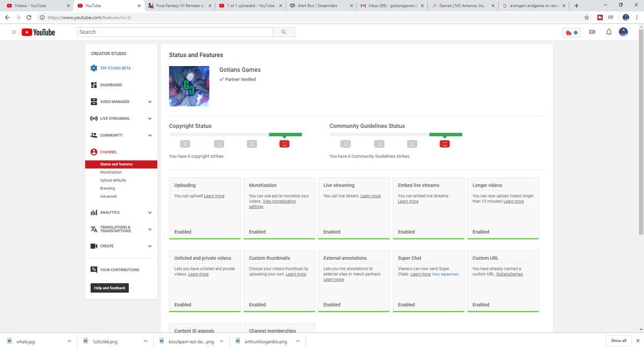644x349 pixels.
Task: Click the GotiansGames custom URL link
Action: 509,274
